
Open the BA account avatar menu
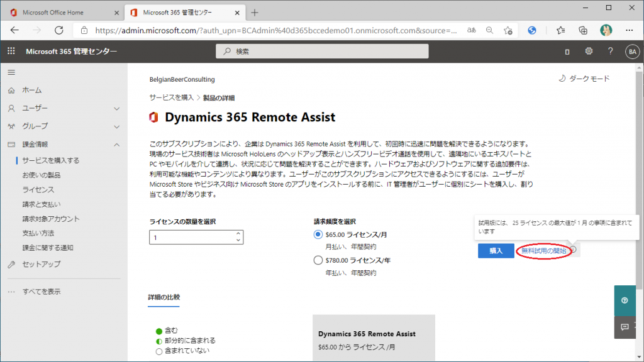click(x=632, y=52)
